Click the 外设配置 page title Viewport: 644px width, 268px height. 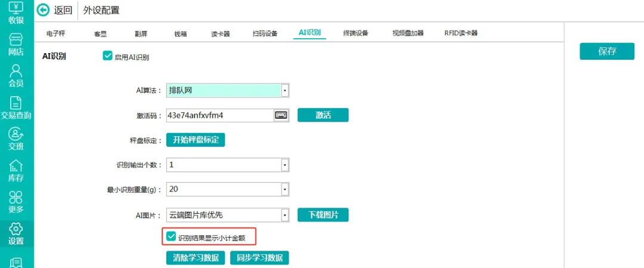click(101, 10)
